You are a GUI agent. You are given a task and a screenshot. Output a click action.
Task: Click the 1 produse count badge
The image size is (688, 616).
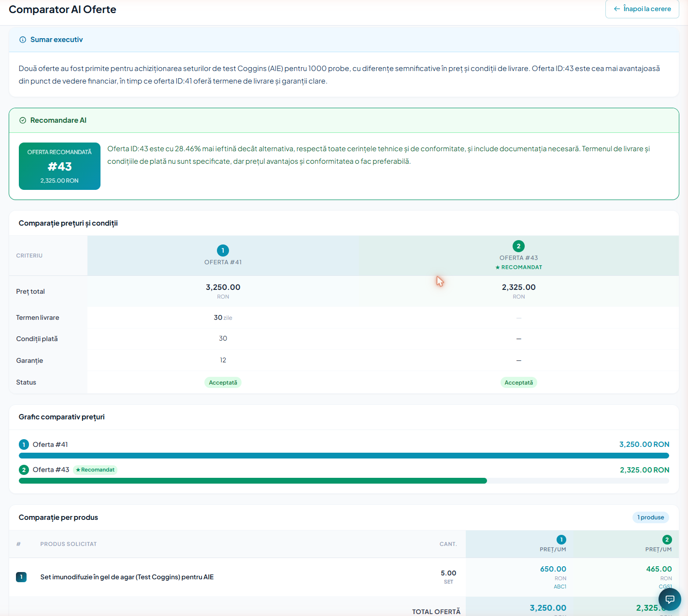pyautogui.click(x=651, y=517)
